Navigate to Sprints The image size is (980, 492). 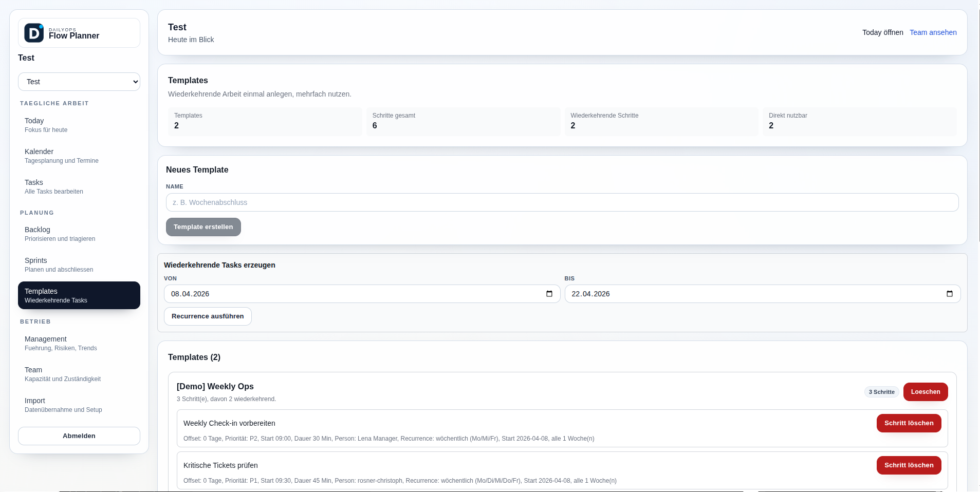pos(79,264)
